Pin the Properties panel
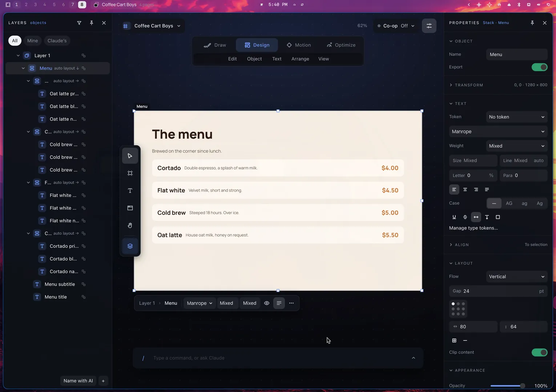This screenshot has width=556, height=392. tap(532, 23)
